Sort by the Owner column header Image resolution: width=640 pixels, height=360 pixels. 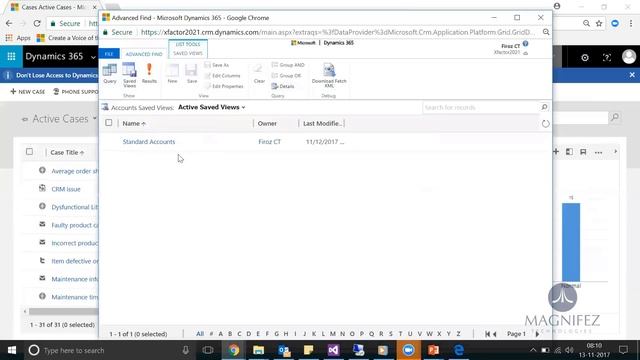267,123
